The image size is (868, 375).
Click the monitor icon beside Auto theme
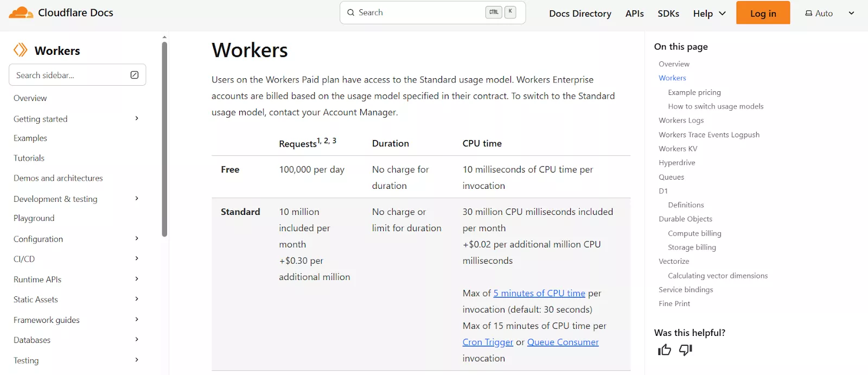808,14
